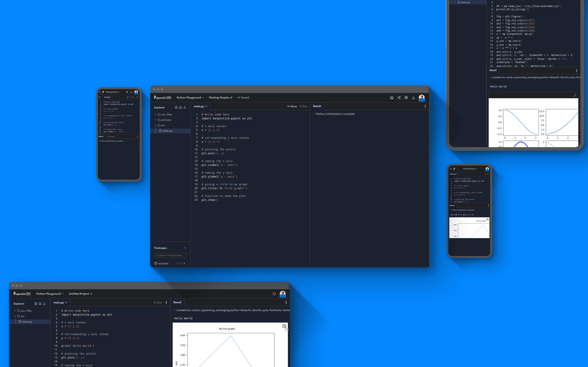
Task: Expand the csv_files folder
Action: (155, 114)
